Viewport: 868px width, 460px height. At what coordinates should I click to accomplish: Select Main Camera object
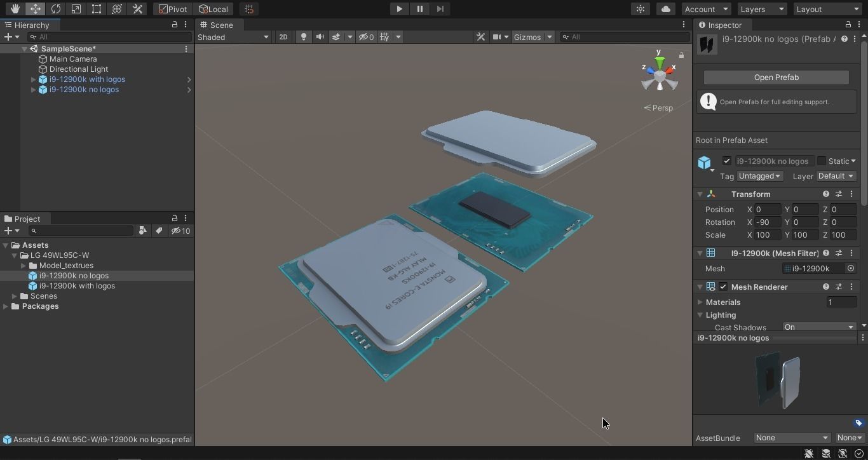(x=73, y=59)
